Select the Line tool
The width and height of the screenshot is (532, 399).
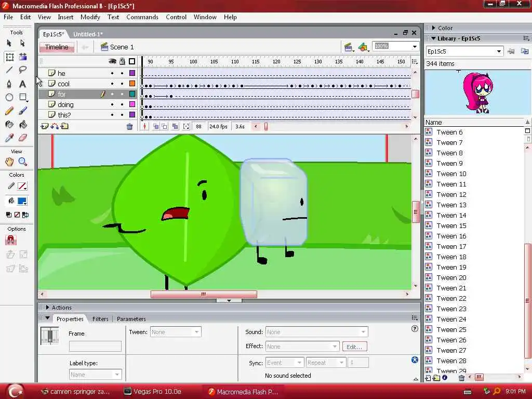coord(9,70)
